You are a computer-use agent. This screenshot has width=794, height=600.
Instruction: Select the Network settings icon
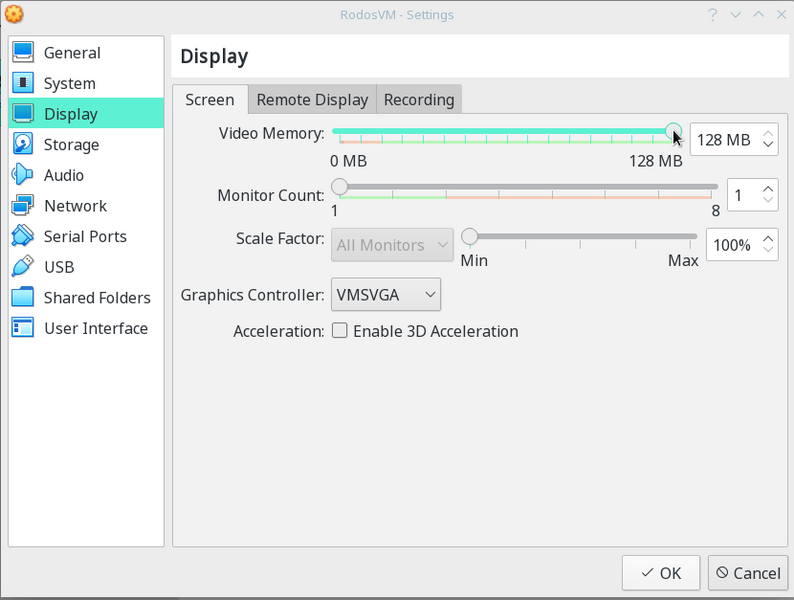[x=23, y=206]
